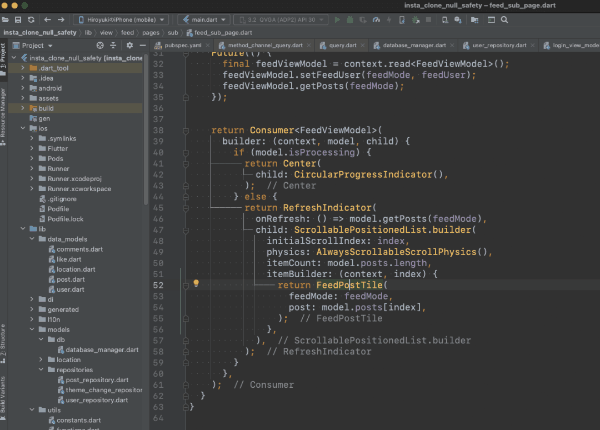
Task: Click line number 52 in the gutter
Action: click(x=158, y=285)
